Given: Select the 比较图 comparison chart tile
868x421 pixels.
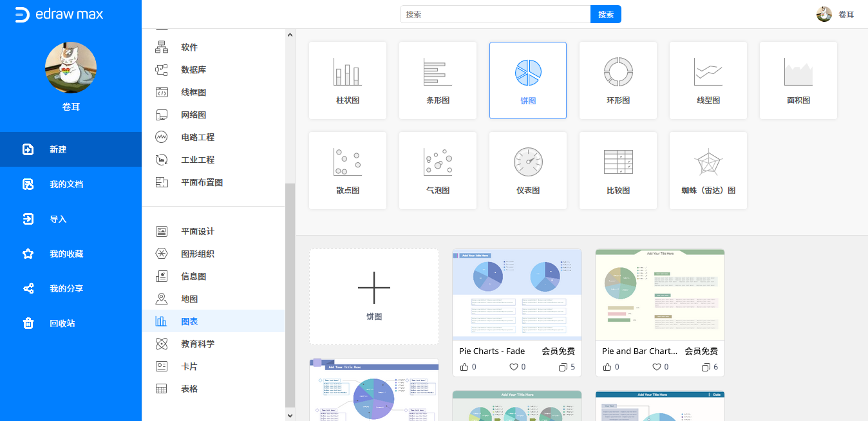Looking at the screenshot, I should [618, 171].
